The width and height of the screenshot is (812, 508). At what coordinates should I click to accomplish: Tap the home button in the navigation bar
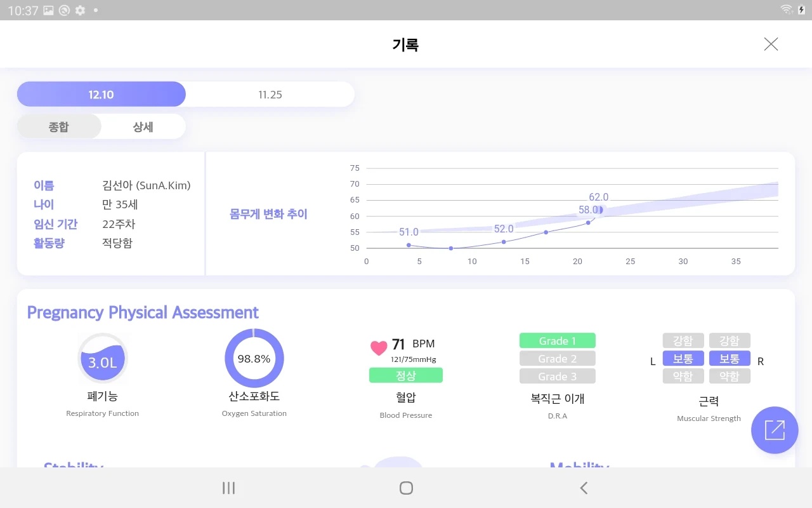(x=405, y=488)
